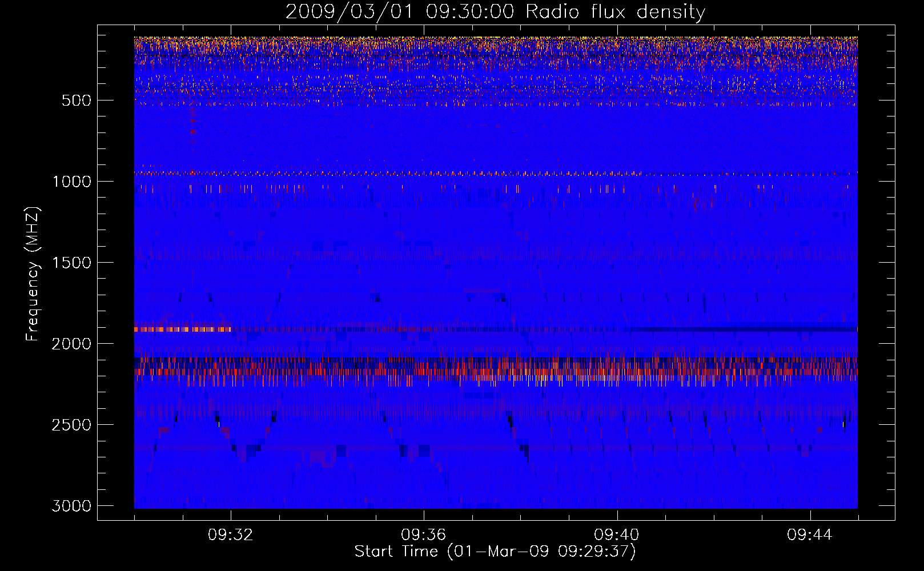The width and height of the screenshot is (924, 571).
Task: Click the 2000 frequency tick label
Action: [x=71, y=344]
